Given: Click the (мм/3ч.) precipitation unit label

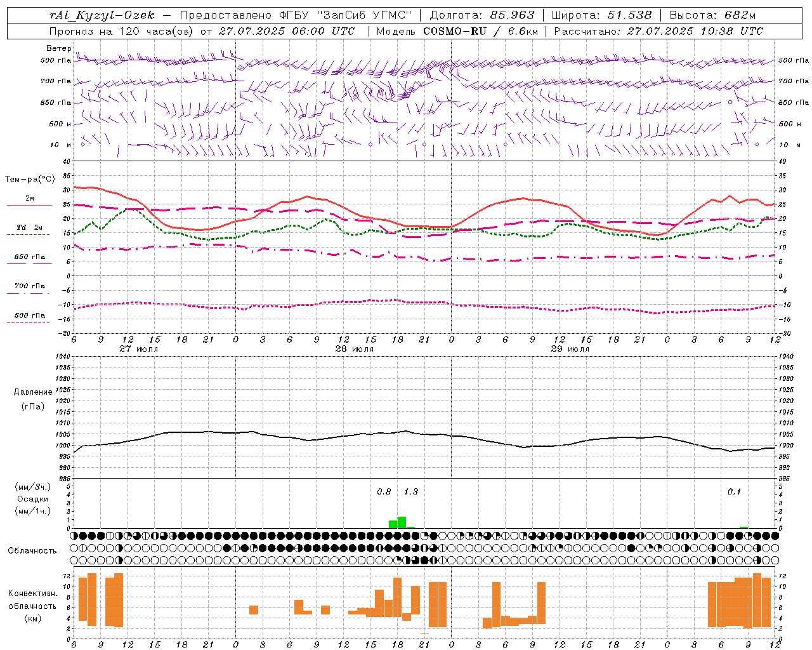Looking at the screenshot, I should pos(33,487).
